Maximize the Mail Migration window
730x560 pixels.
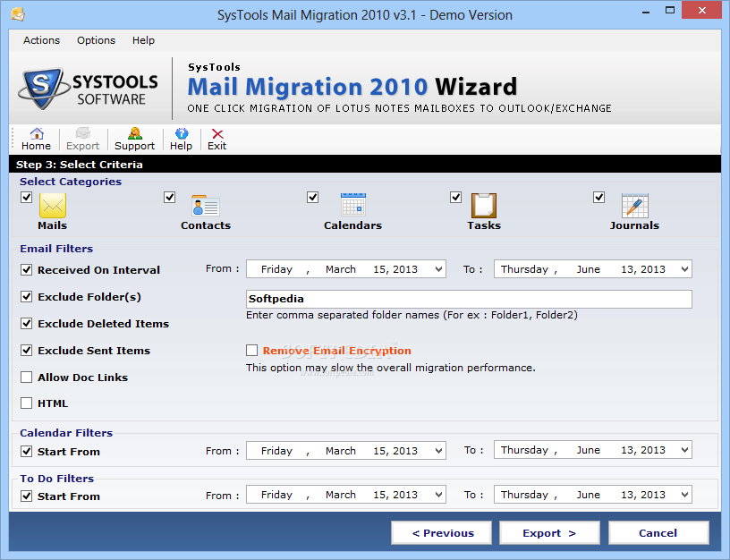point(670,11)
